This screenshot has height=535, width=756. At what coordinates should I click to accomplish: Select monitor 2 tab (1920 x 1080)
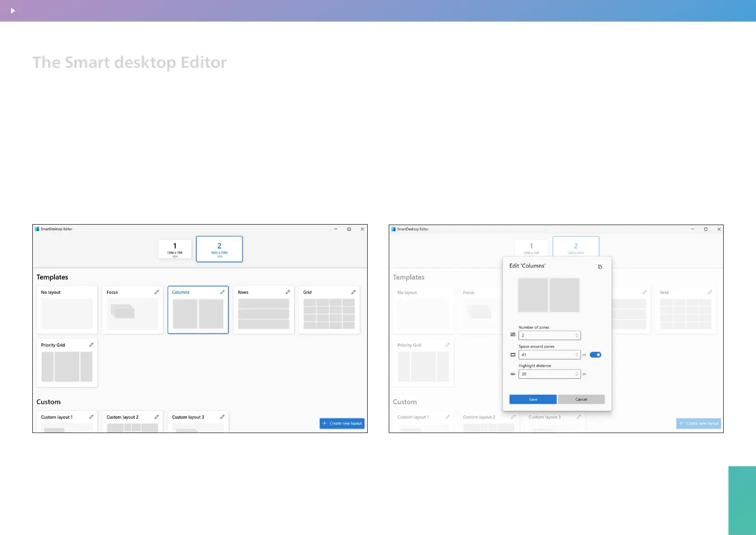pos(220,249)
